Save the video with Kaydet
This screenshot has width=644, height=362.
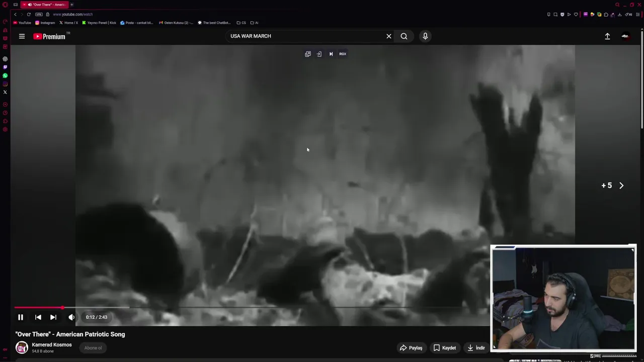(445, 348)
